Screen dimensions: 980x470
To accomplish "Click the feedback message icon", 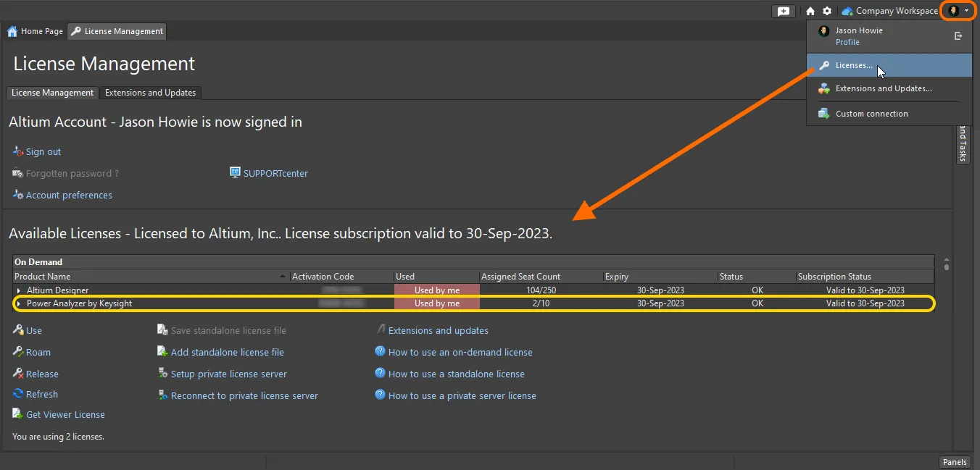I will [784, 11].
